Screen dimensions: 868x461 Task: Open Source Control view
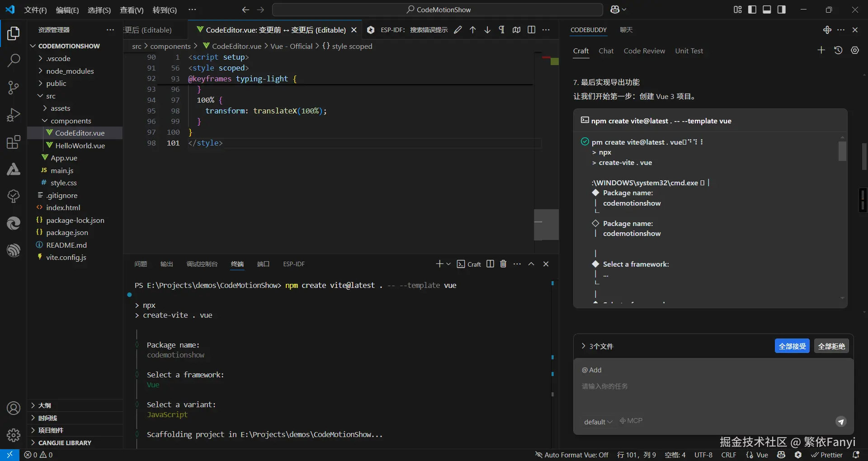[x=14, y=87]
